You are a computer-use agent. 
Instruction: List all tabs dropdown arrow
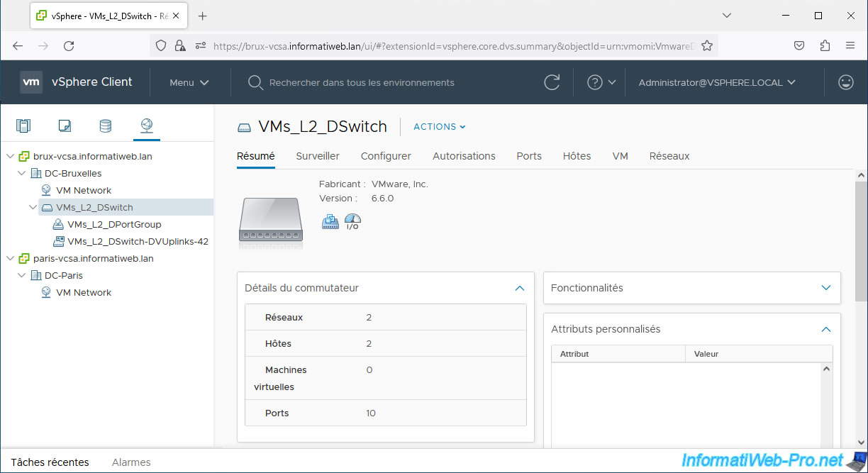tap(726, 16)
